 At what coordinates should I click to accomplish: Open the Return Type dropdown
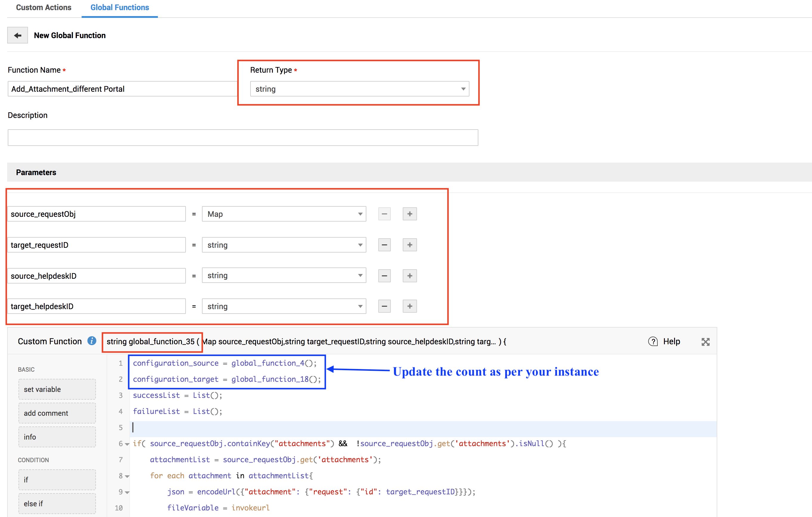tap(360, 89)
